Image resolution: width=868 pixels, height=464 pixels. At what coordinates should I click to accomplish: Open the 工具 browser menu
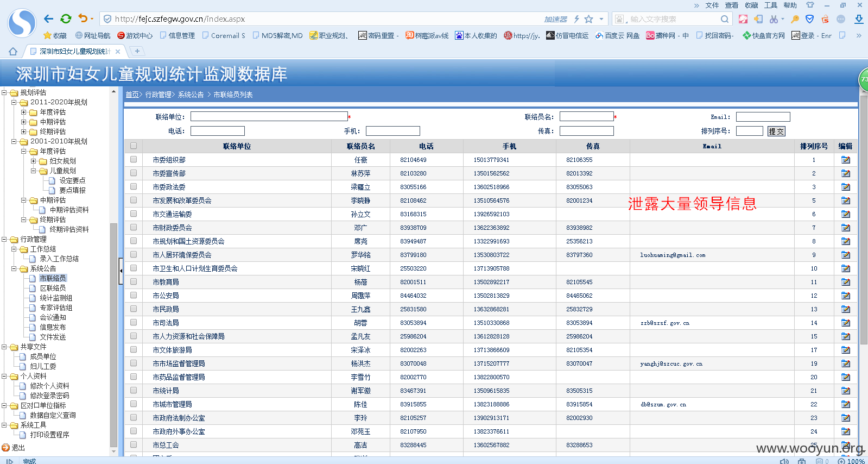tap(771, 5)
